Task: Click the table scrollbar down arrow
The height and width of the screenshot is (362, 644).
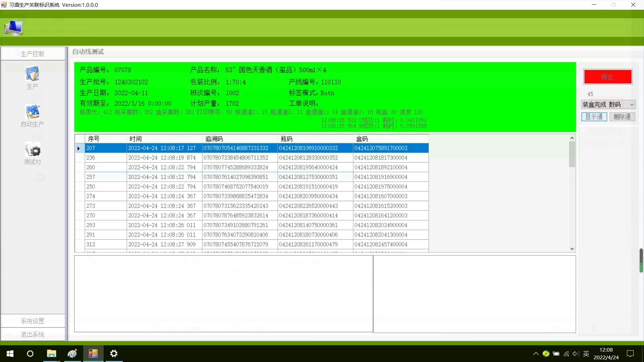Action: click(572, 249)
